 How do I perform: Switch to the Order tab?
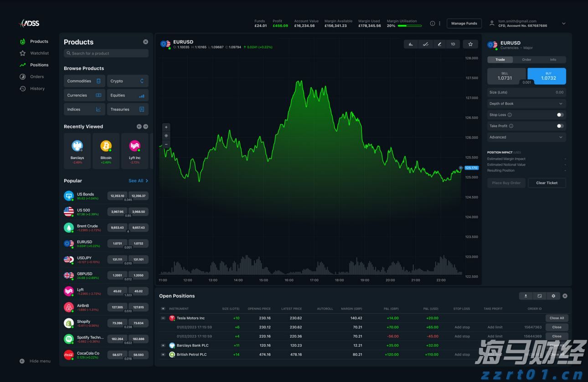pos(526,59)
